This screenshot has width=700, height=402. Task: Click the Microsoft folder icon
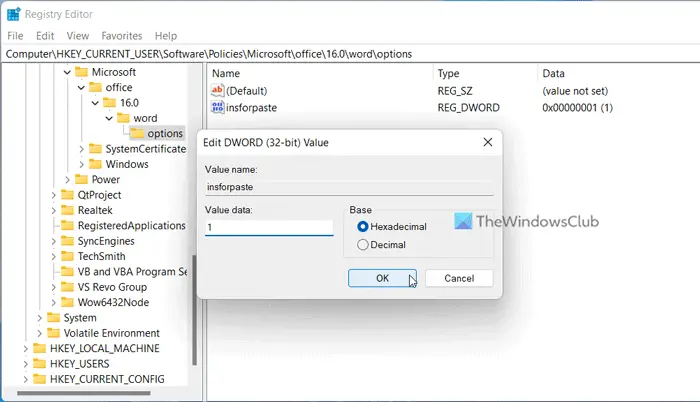coord(81,72)
